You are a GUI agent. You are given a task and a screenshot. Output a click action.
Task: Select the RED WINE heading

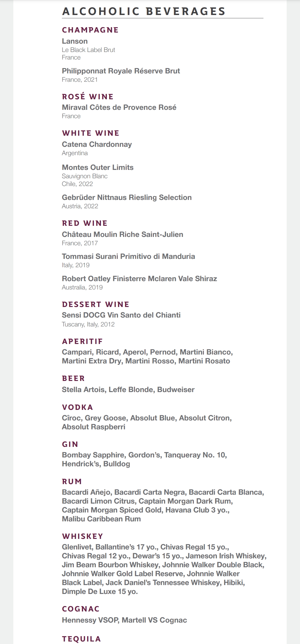pyautogui.click(x=85, y=223)
